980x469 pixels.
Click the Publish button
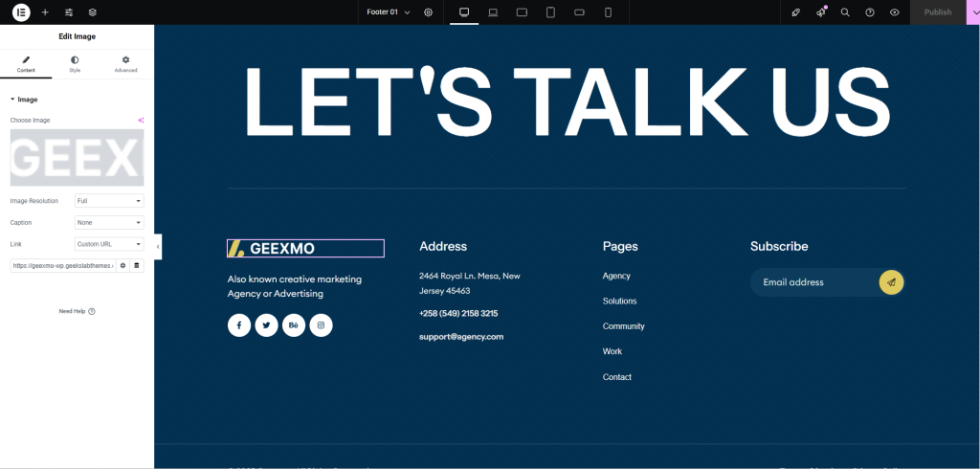[937, 12]
